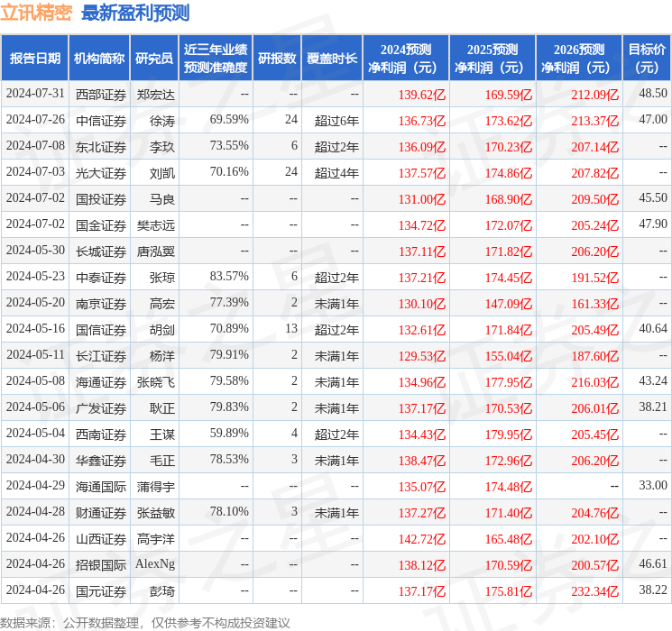This screenshot has width=672, height=631.
Task: Click researcher name 刘凯
Action: (162, 173)
